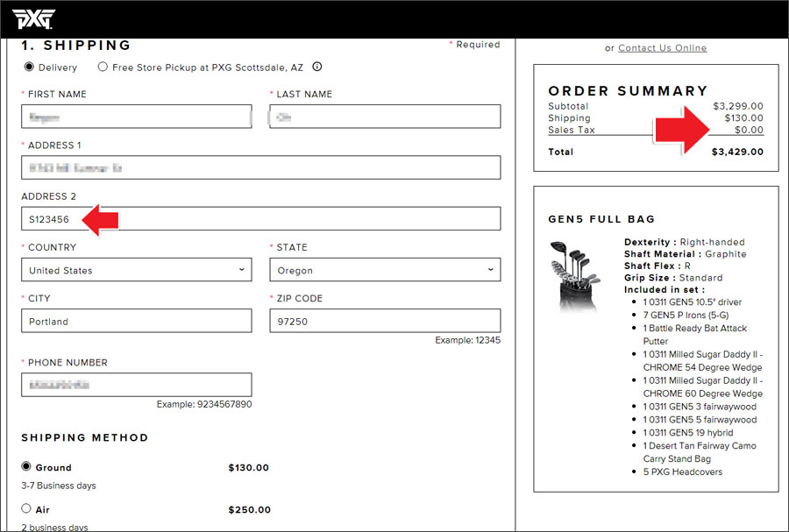The width and height of the screenshot is (789, 532).
Task: Focus the Phone Number field
Action: (x=137, y=385)
